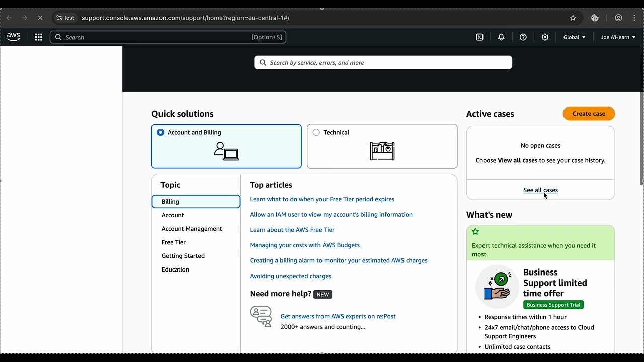Click the Business Support offer hand illustration

497,286
